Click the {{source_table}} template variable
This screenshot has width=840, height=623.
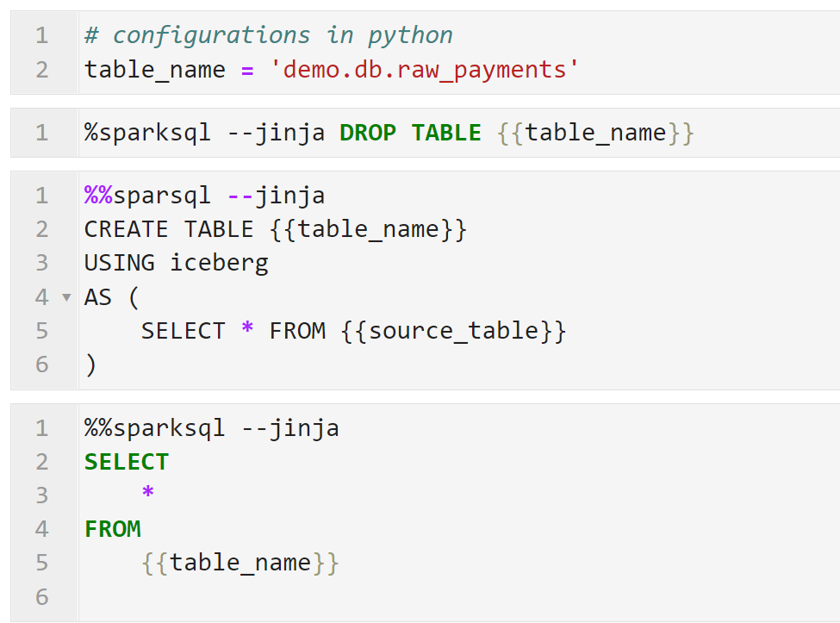(454, 331)
